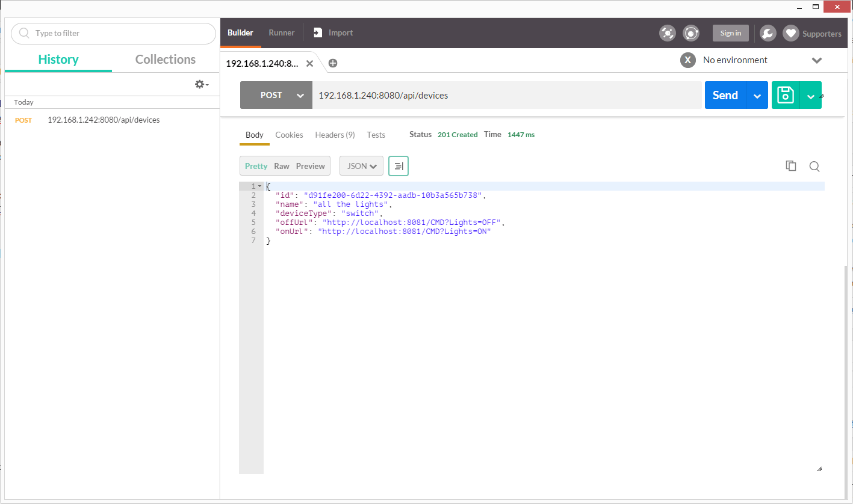Click the Supporters link text
The width and height of the screenshot is (853, 504).
822,34
